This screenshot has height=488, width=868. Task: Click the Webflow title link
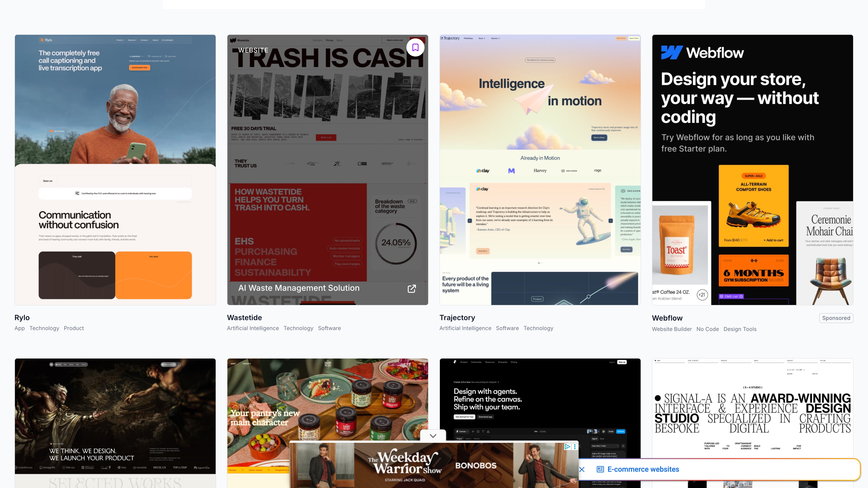coord(667,318)
